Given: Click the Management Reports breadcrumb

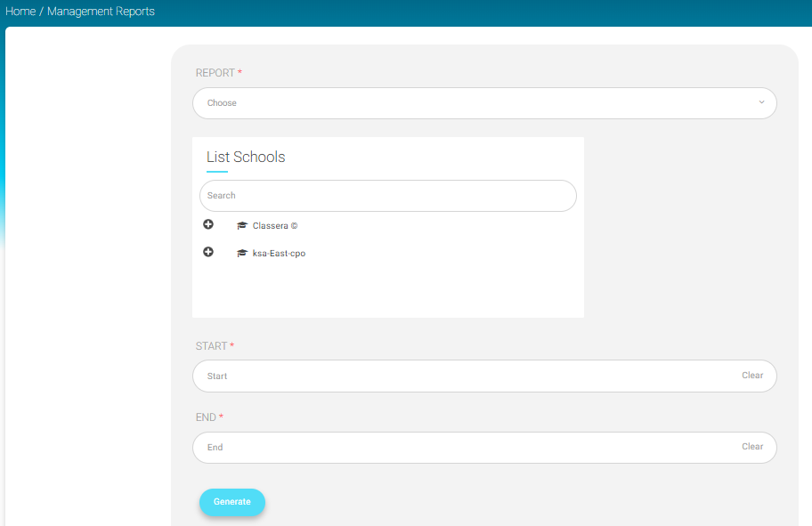Looking at the screenshot, I should click(x=101, y=12).
